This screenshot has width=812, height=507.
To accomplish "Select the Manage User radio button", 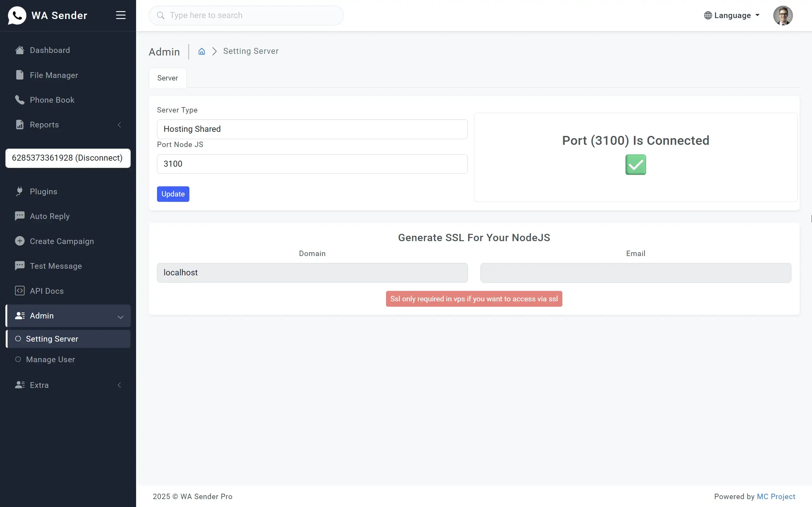I will [18, 359].
